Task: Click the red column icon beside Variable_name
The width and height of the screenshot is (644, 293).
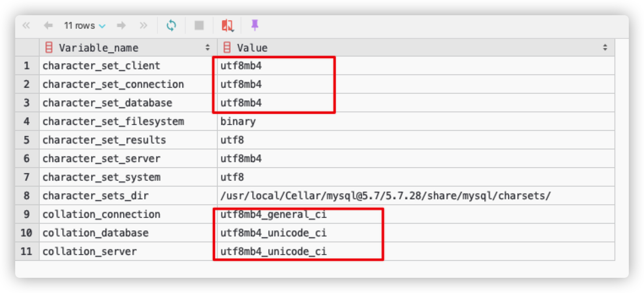Action: (x=49, y=48)
